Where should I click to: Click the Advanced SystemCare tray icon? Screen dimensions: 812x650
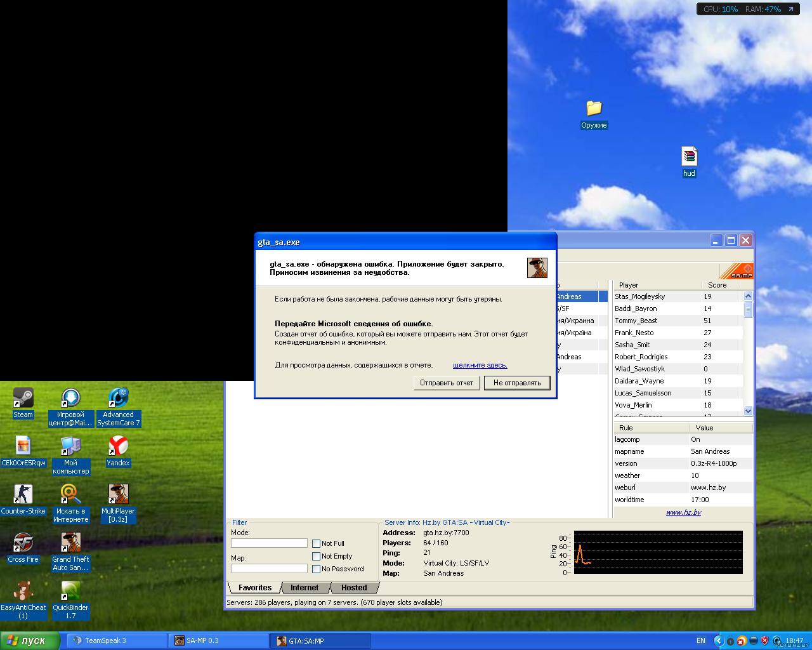coord(776,640)
